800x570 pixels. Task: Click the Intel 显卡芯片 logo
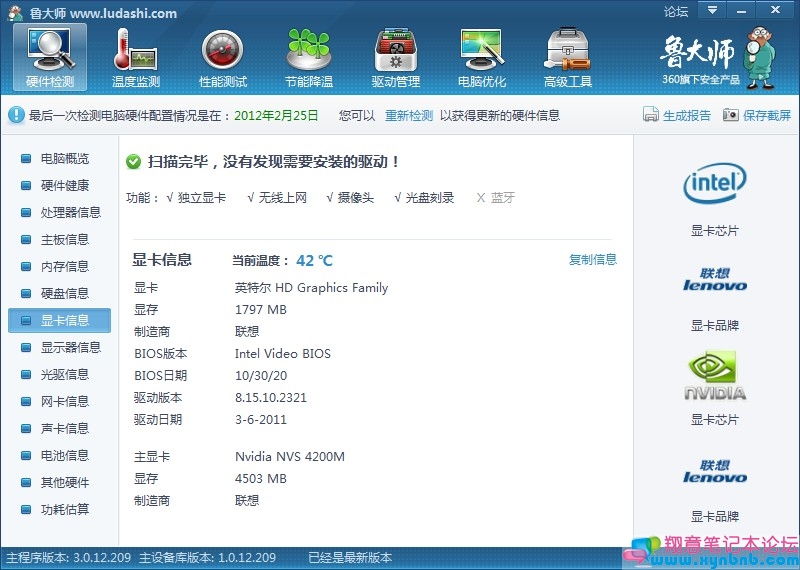(x=715, y=183)
